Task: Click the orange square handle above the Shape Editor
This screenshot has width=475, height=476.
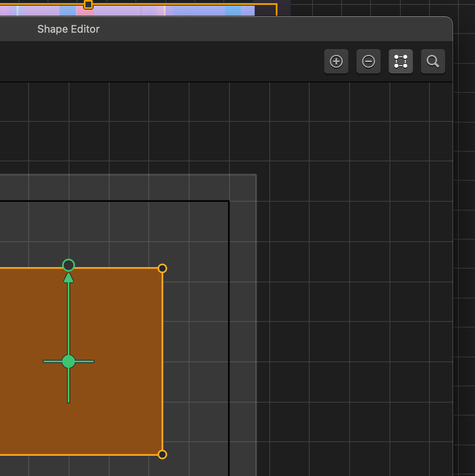Action: pos(88,4)
